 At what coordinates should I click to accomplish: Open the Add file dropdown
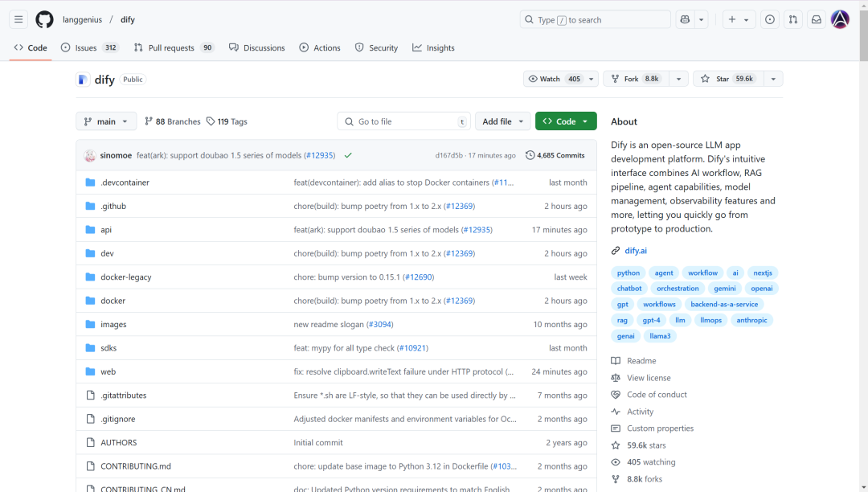(x=502, y=121)
